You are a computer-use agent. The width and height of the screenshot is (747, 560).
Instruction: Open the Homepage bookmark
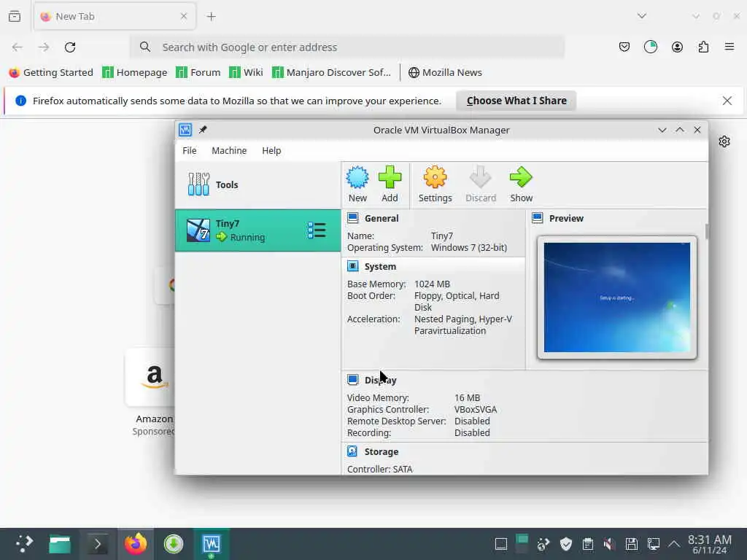pyautogui.click(x=135, y=72)
